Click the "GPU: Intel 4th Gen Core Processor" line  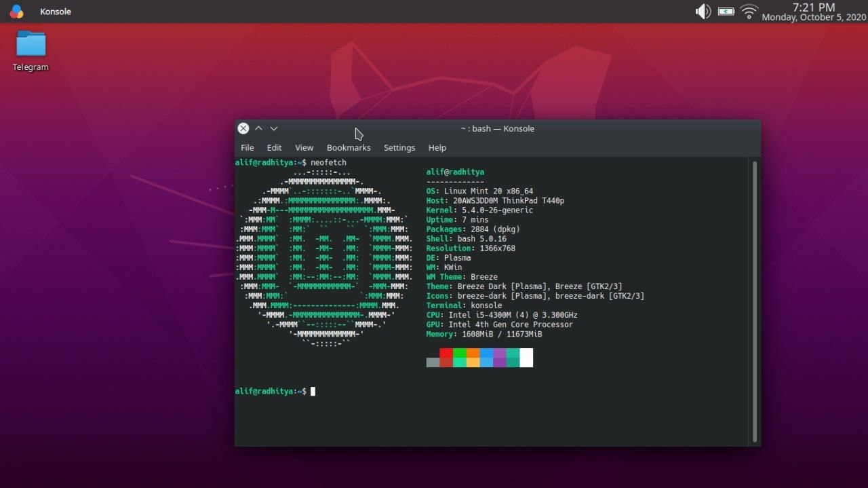coord(500,324)
